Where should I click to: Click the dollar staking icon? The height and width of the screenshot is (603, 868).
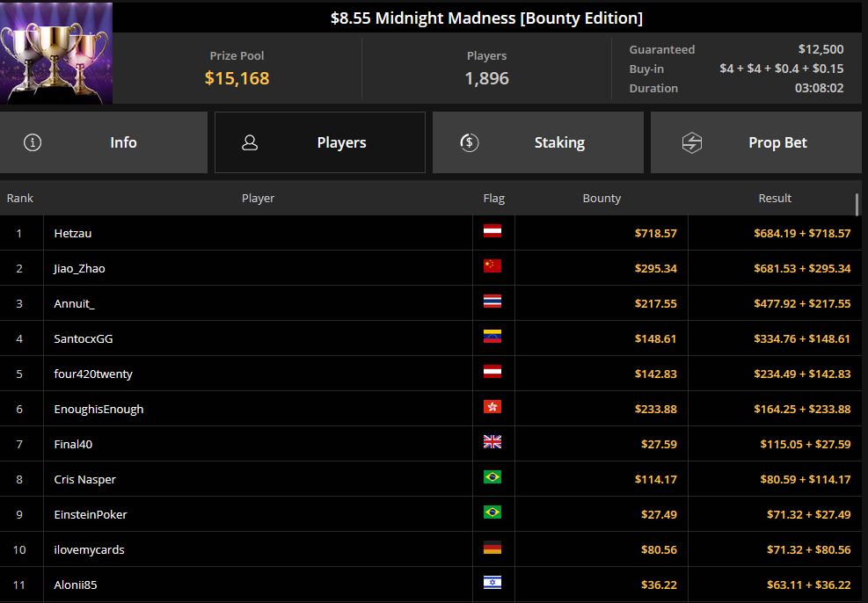[470, 142]
